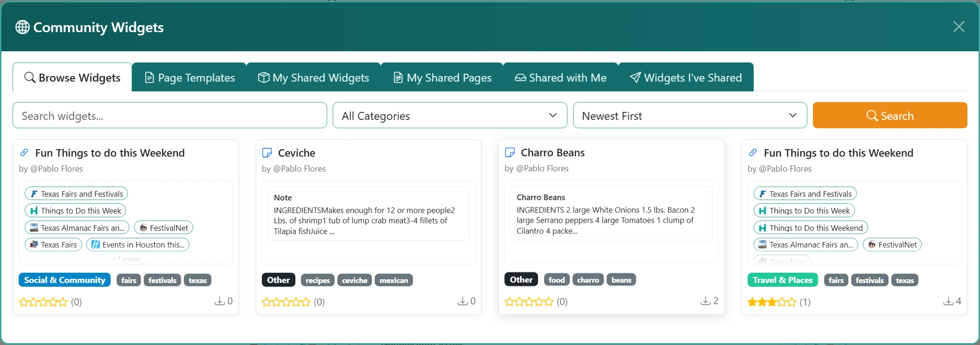980x345 pixels.
Task: Click Texas Fairs and Festivals chip in last card
Action: [x=805, y=193]
